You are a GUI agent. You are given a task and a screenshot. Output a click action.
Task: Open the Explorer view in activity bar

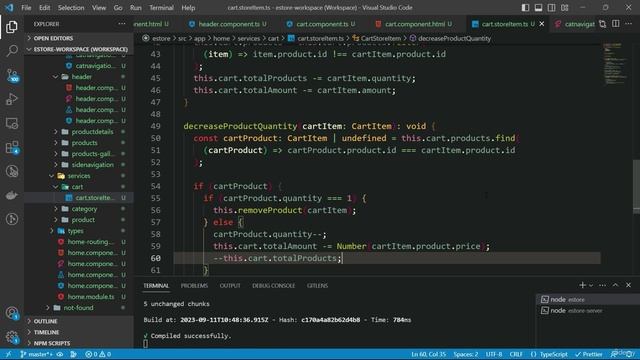(x=12, y=27)
